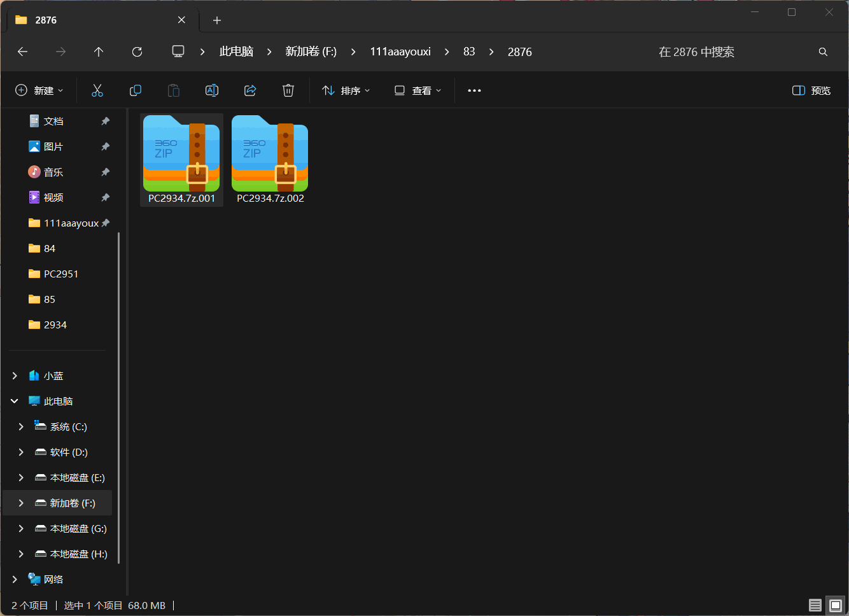This screenshot has width=849, height=616.
Task: Click the Delete trash icon
Action: tap(288, 90)
